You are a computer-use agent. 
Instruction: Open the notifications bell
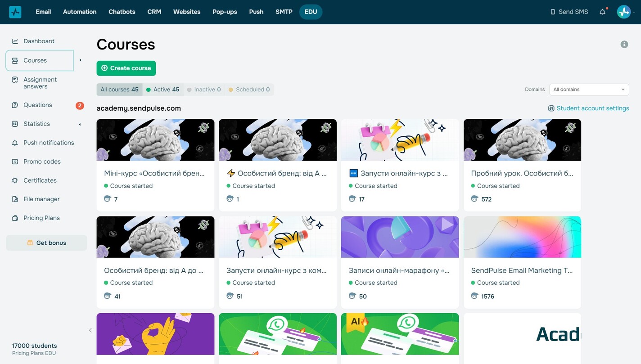click(603, 12)
